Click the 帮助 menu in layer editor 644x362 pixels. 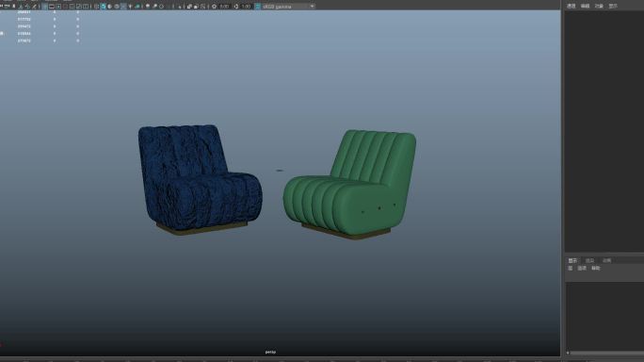tap(596, 269)
